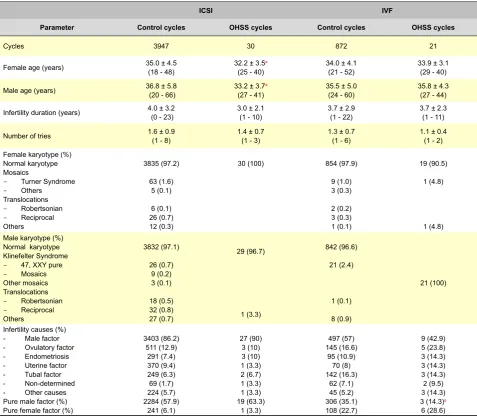Select the Parameter column header

pyautogui.click(x=57, y=28)
